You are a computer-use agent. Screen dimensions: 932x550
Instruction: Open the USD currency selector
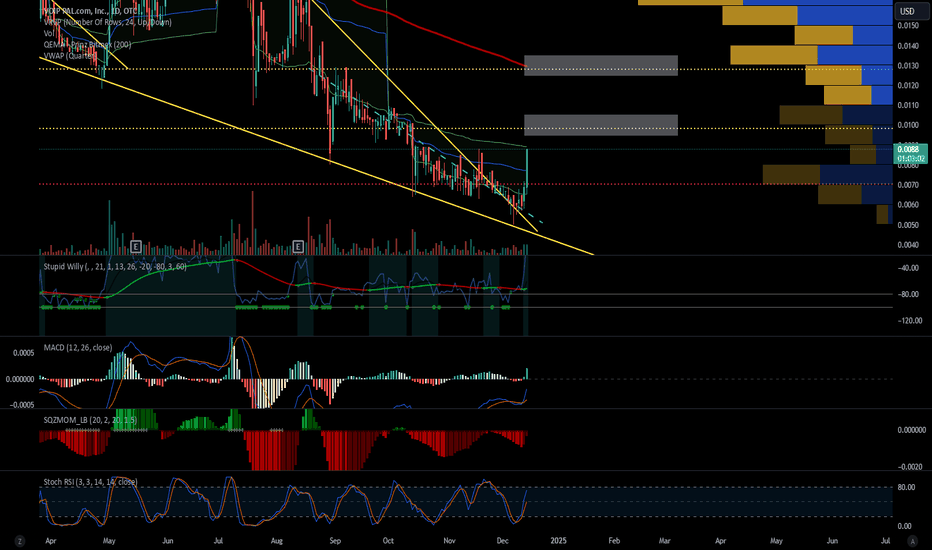pos(910,11)
